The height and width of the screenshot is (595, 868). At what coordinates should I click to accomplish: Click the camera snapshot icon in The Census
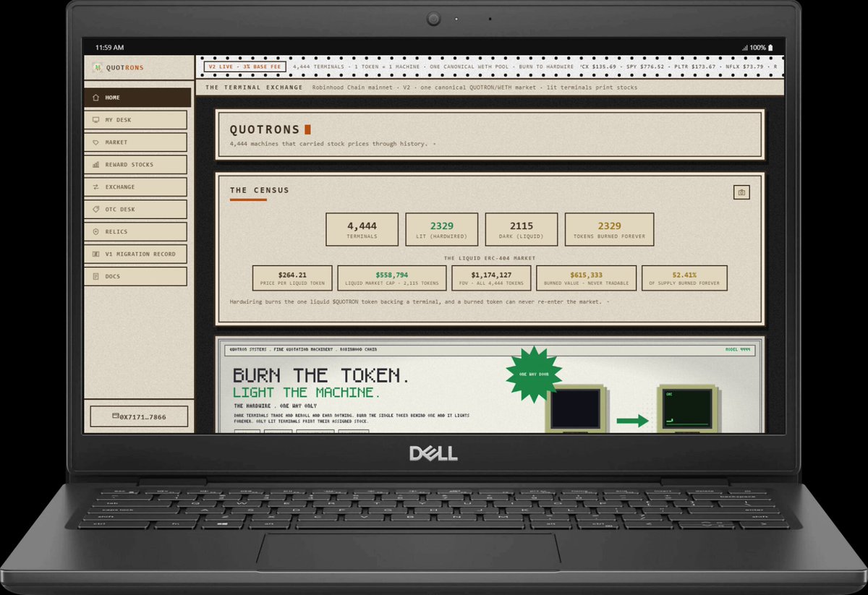[741, 192]
